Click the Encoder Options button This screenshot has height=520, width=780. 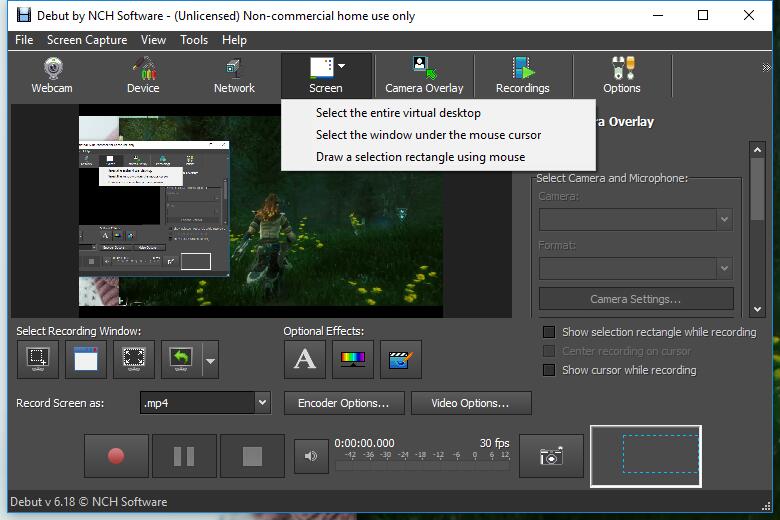coord(344,403)
